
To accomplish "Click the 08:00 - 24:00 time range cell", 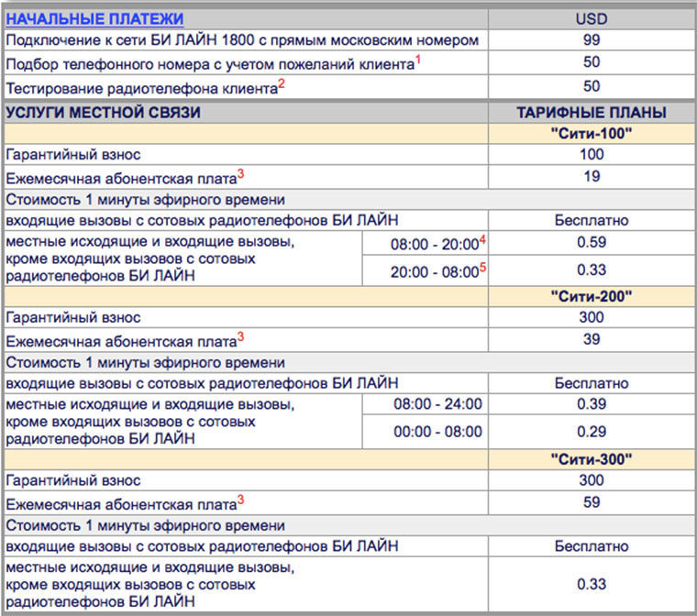I will [x=425, y=404].
